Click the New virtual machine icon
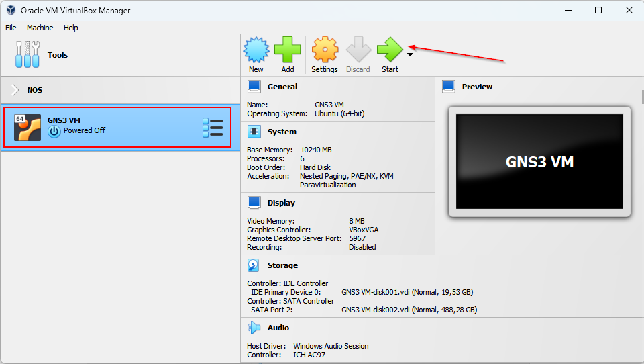The height and width of the screenshot is (364, 644). [x=256, y=50]
